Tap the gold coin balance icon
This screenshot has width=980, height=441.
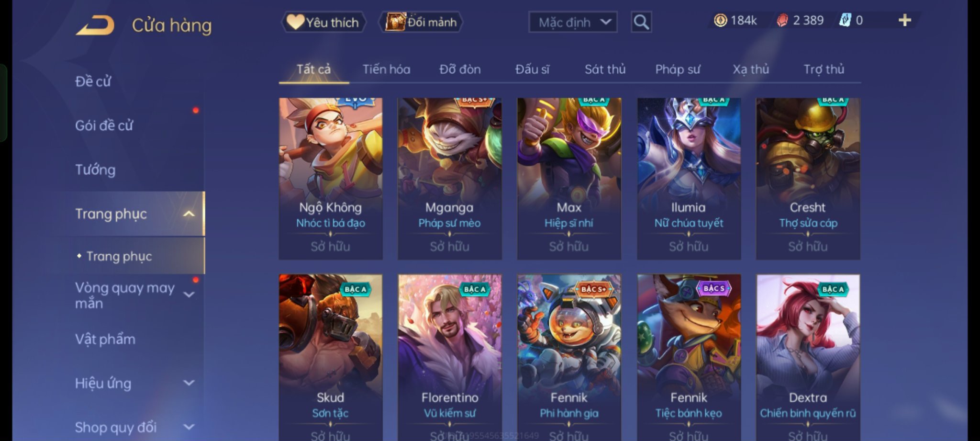click(720, 20)
